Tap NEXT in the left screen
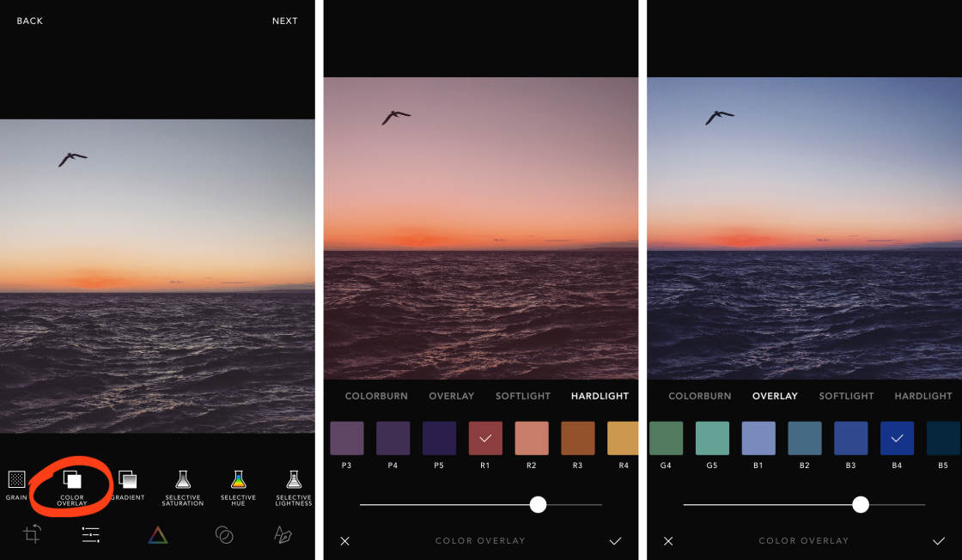The image size is (962, 560). [284, 21]
